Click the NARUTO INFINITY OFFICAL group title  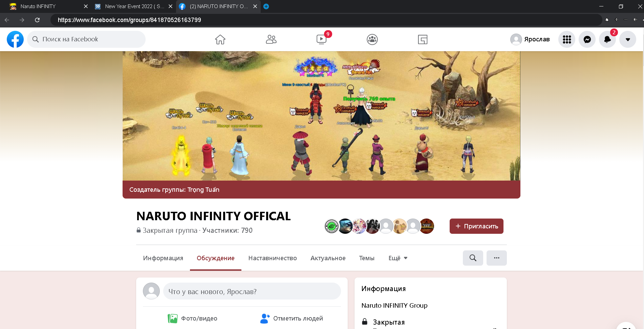[x=213, y=216]
